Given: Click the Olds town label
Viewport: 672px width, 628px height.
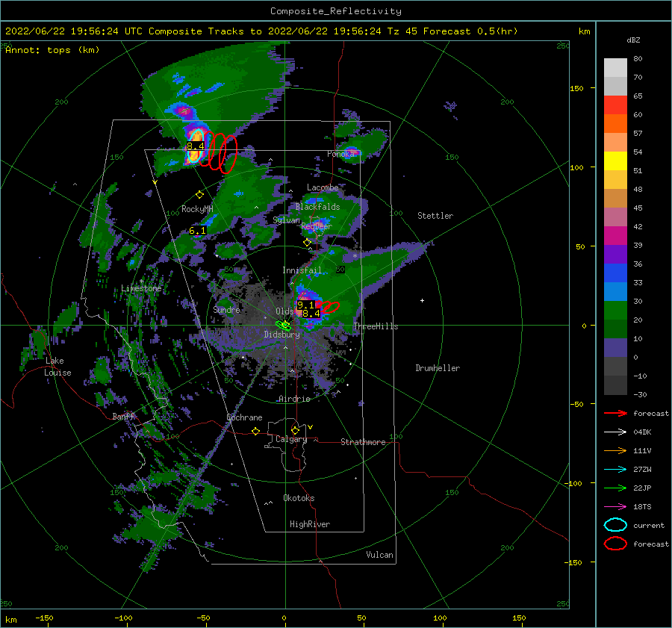Looking at the screenshot, I should 284,311.
